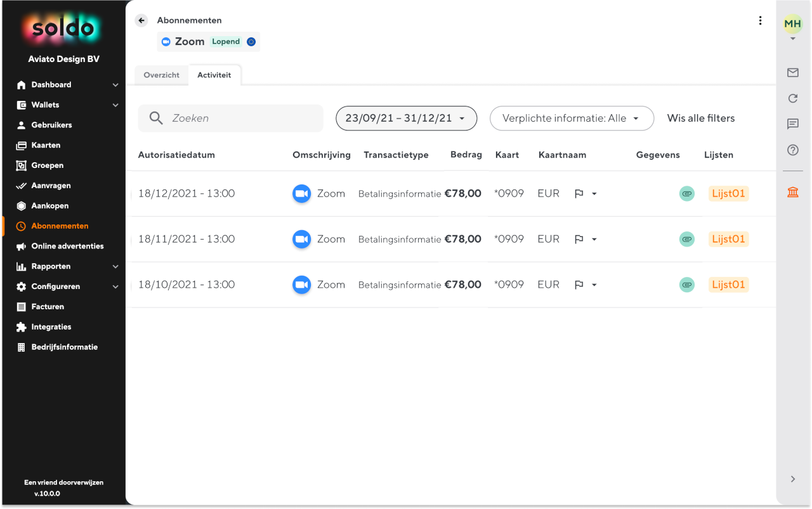Click the Transactietype column header

pos(396,155)
